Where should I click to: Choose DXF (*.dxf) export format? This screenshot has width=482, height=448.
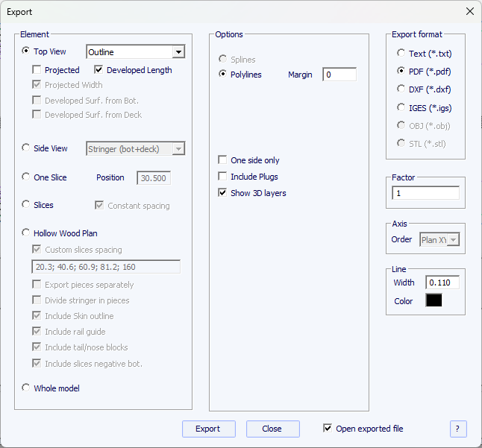pyautogui.click(x=401, y=89)
